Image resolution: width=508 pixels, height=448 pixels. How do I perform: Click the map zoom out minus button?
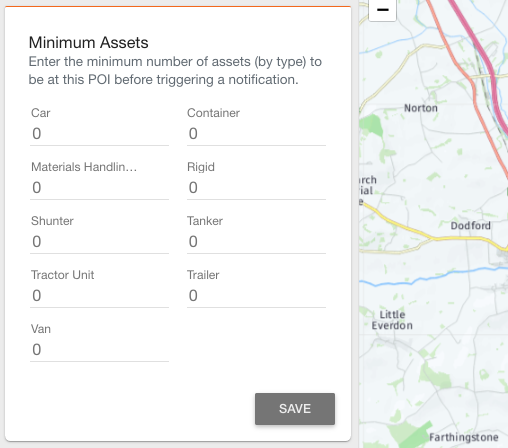(382, 10)
